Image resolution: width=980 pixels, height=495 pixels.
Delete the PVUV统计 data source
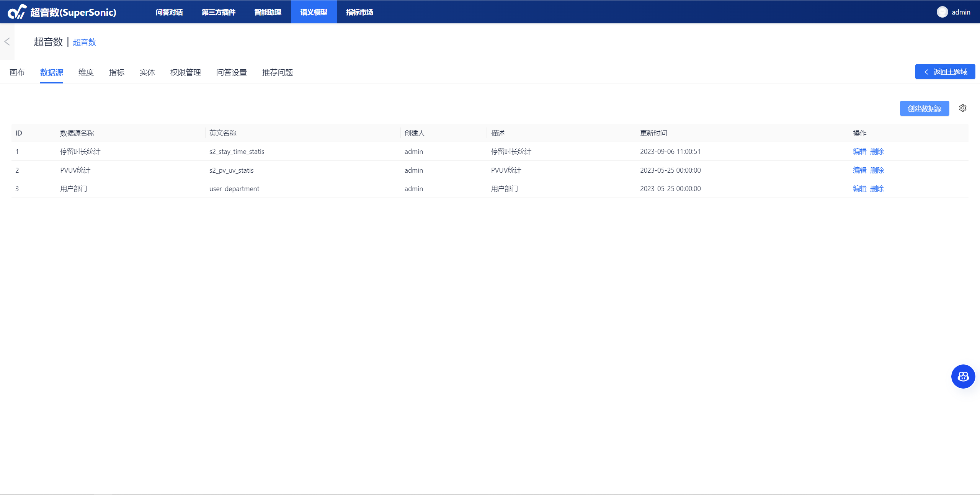[877, 170]
